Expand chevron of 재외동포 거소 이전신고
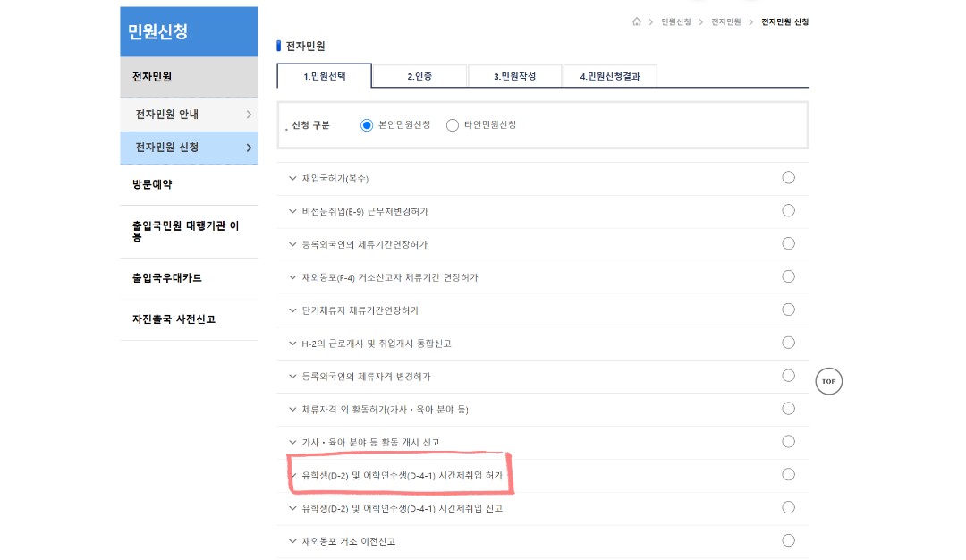 (x=292, y=541)
